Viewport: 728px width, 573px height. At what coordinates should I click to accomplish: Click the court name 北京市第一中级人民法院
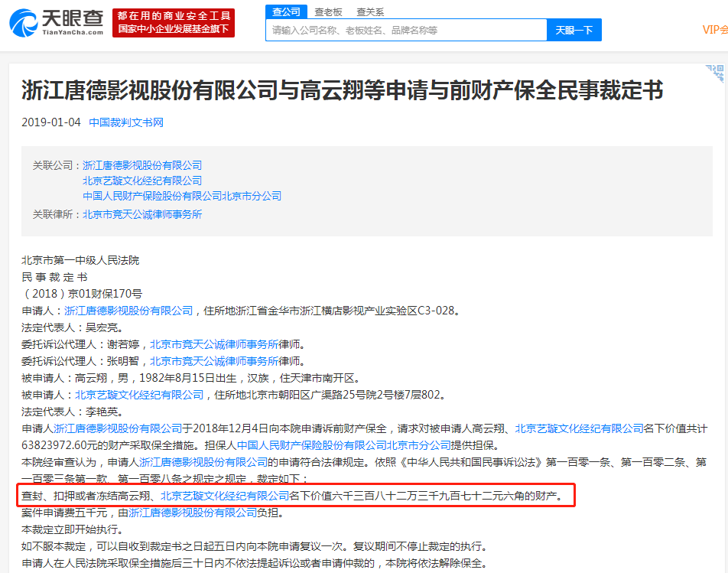pyautogui.click(x=80, y=260)
